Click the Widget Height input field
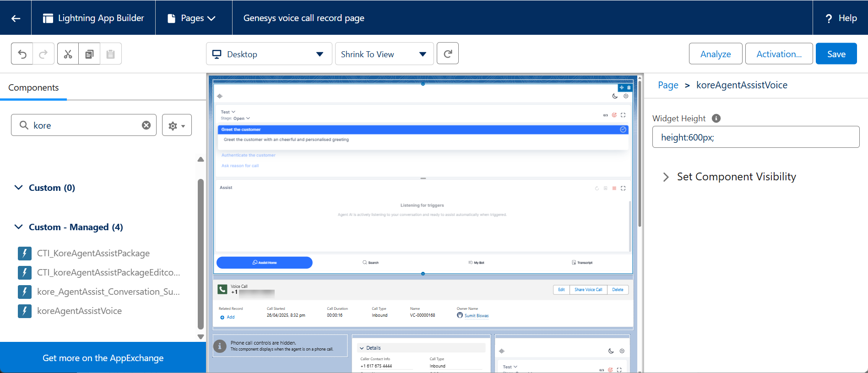Viewport: 868px width, 373px height. point(756,137)
